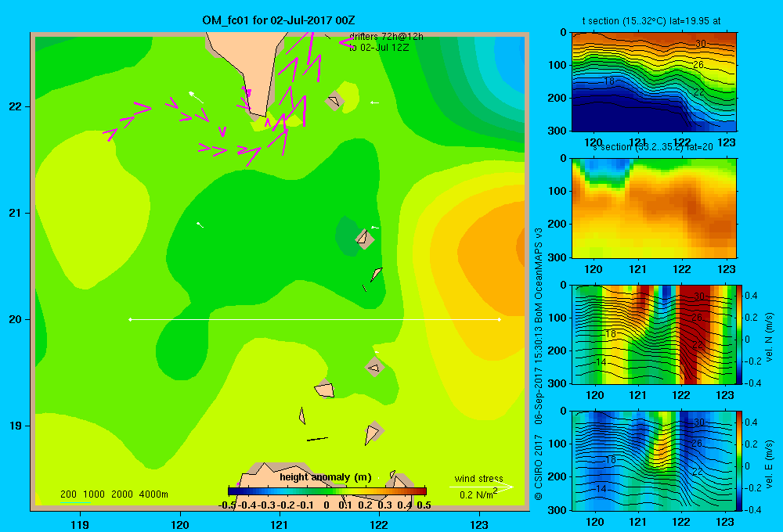Click the 'vel. E (m/s)' axis label
The image size is (783, 532).
coord(769,464)
